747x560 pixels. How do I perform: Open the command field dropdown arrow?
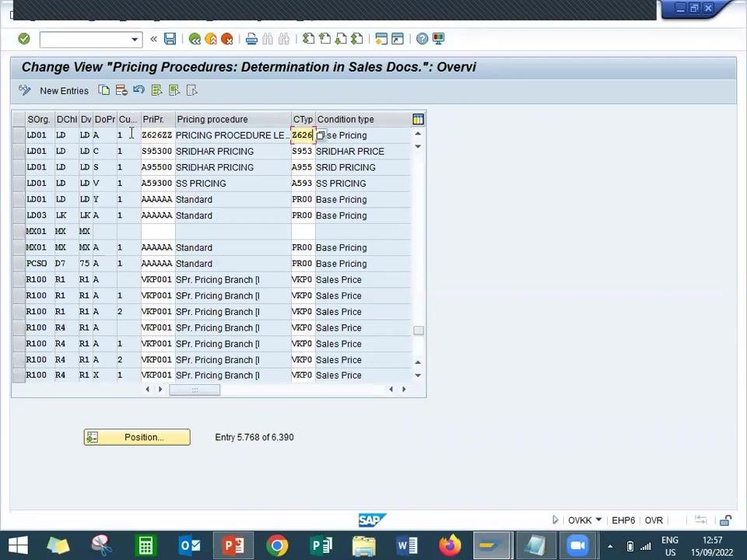[135, 40]
